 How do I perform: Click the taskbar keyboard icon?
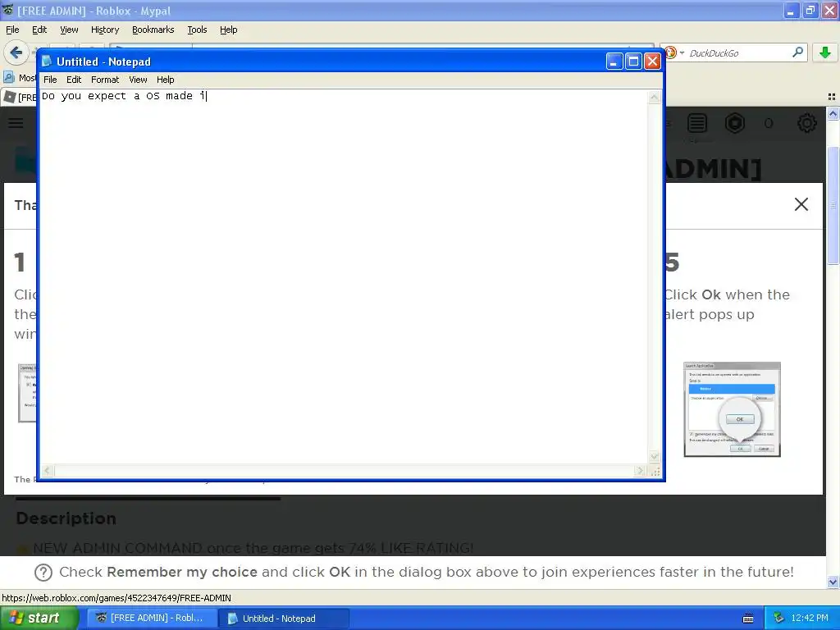[748, 619]
